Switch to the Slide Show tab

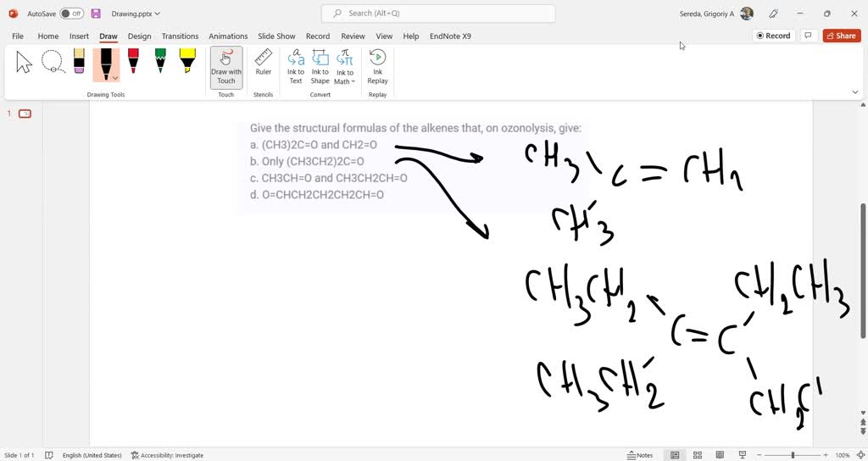pos(276,36)
